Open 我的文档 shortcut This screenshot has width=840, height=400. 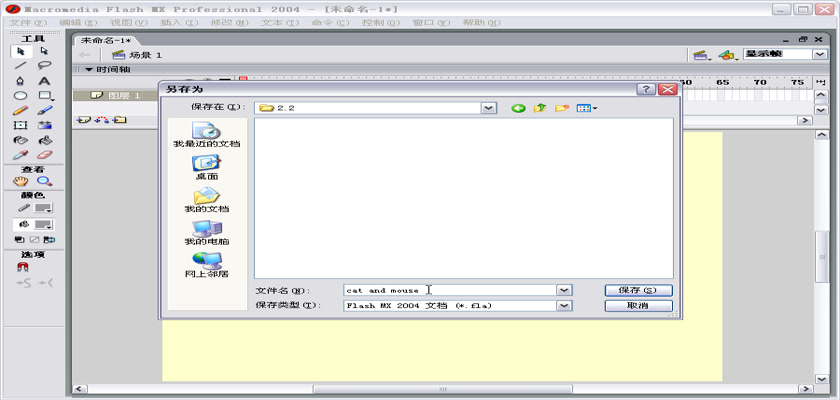(x=207, y=200)
